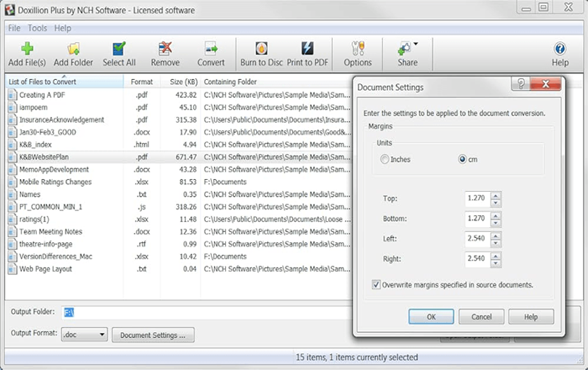Click the Right margin input field
Screen dimensions: 588x370
[x=478, y=259]
